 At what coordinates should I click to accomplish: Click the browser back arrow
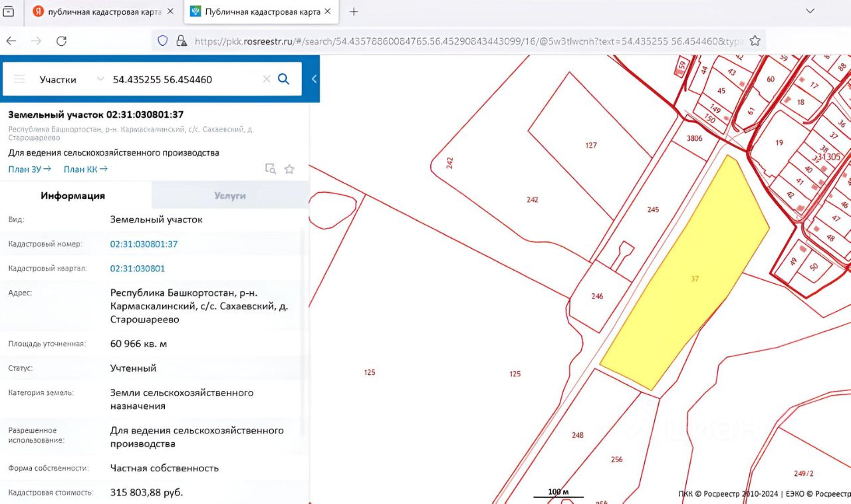point(11,41)
